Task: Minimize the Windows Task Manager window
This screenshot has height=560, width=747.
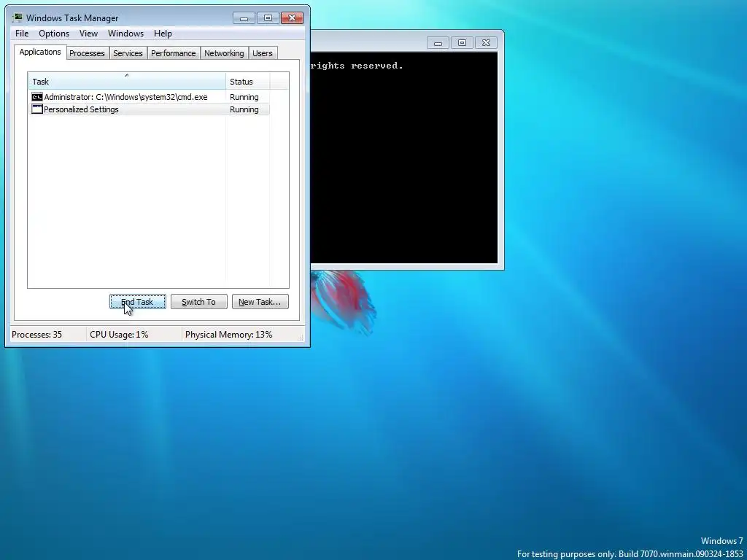Action: [244, 18]
